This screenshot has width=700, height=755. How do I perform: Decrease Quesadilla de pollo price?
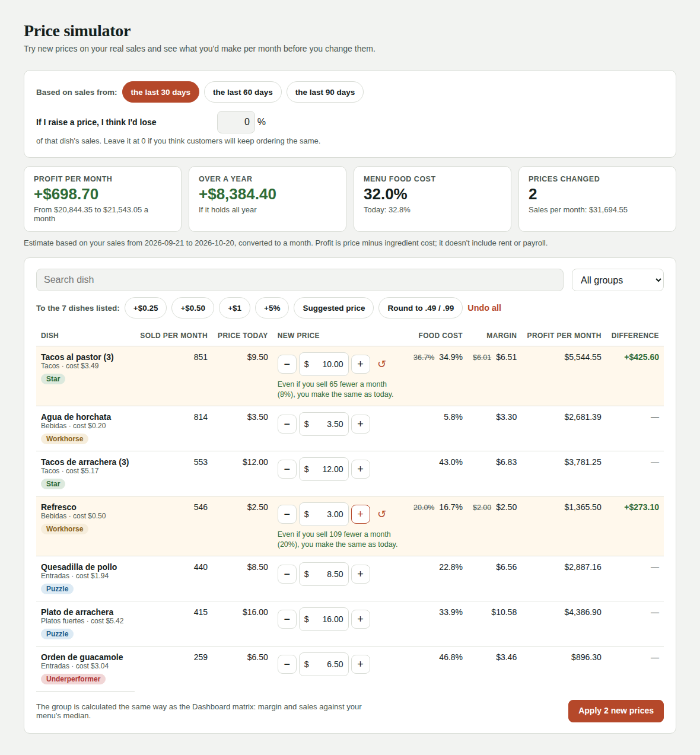pos(287,574)
